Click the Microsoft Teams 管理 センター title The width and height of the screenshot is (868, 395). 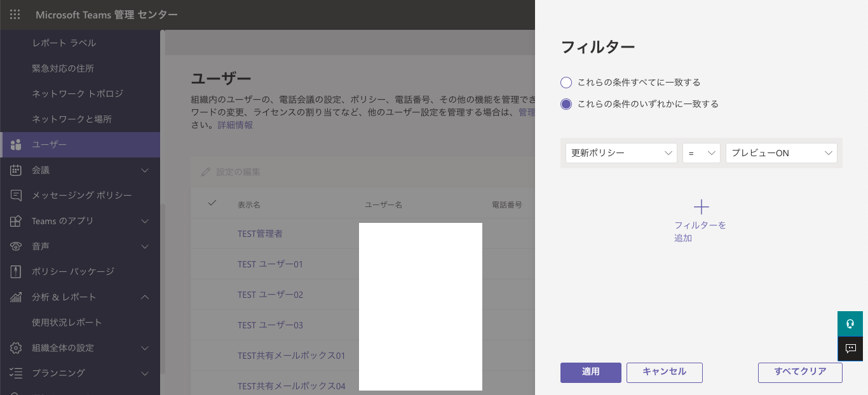[107, 15]
